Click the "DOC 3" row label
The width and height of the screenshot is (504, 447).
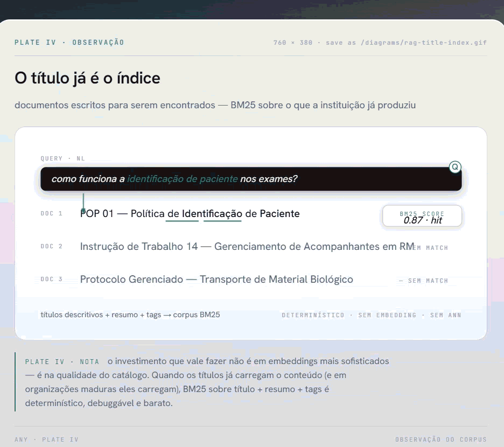(52, 279)
